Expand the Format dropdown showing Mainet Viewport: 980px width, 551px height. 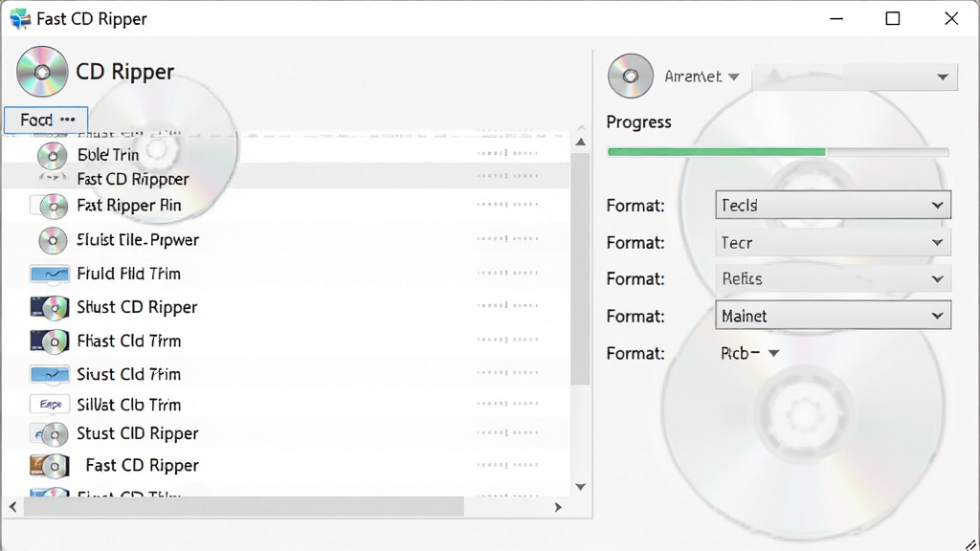pyautogui.click(x=834, y=316)
